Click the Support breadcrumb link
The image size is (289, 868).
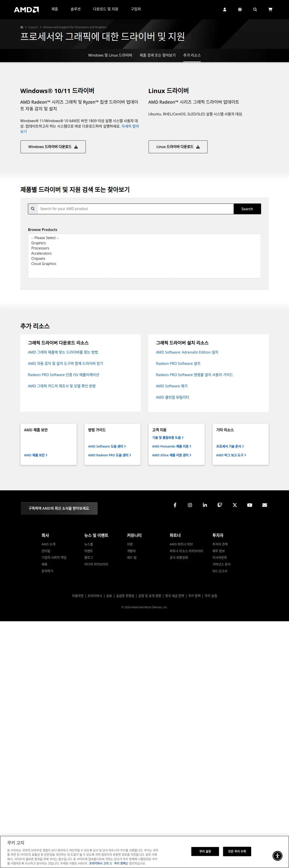point(33,27)
